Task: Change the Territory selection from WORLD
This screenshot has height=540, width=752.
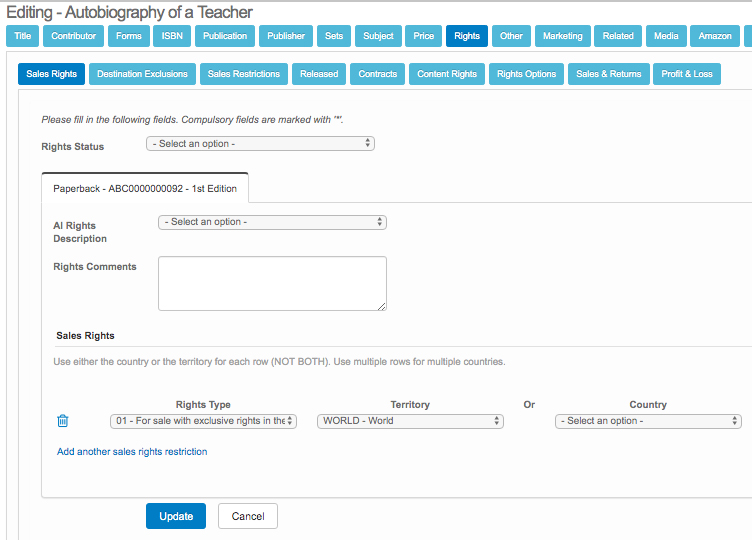Action: pyautogui.click(x=410, y=421)
